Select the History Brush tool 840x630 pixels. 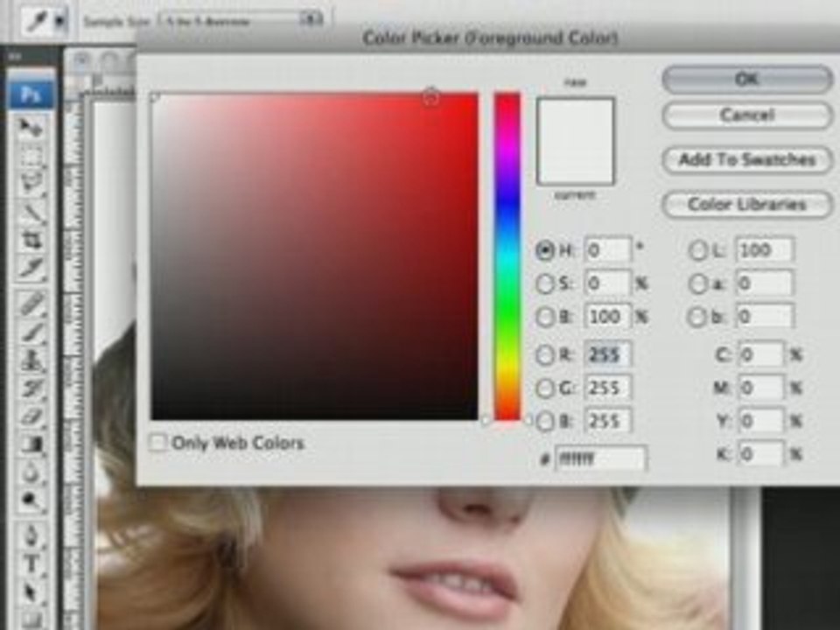31,388
